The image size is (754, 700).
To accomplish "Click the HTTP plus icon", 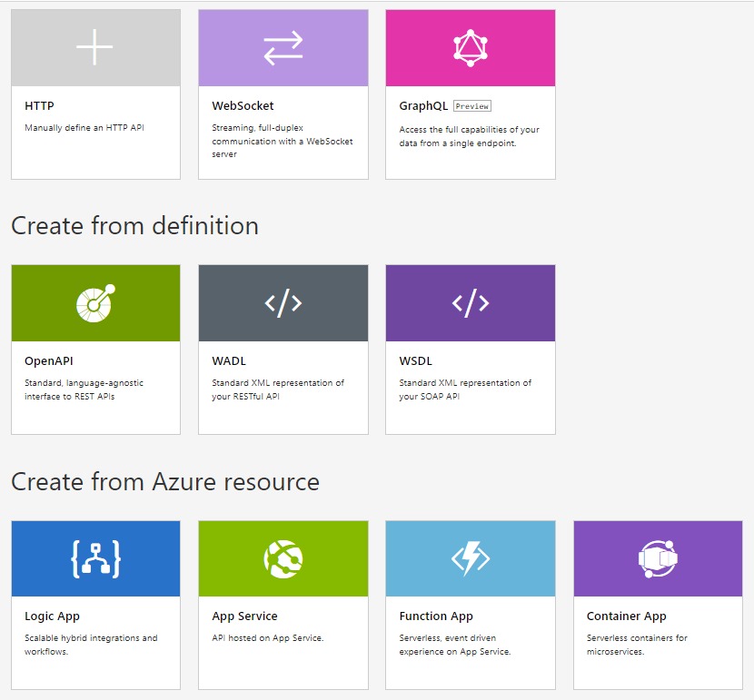I will (95, 47).
